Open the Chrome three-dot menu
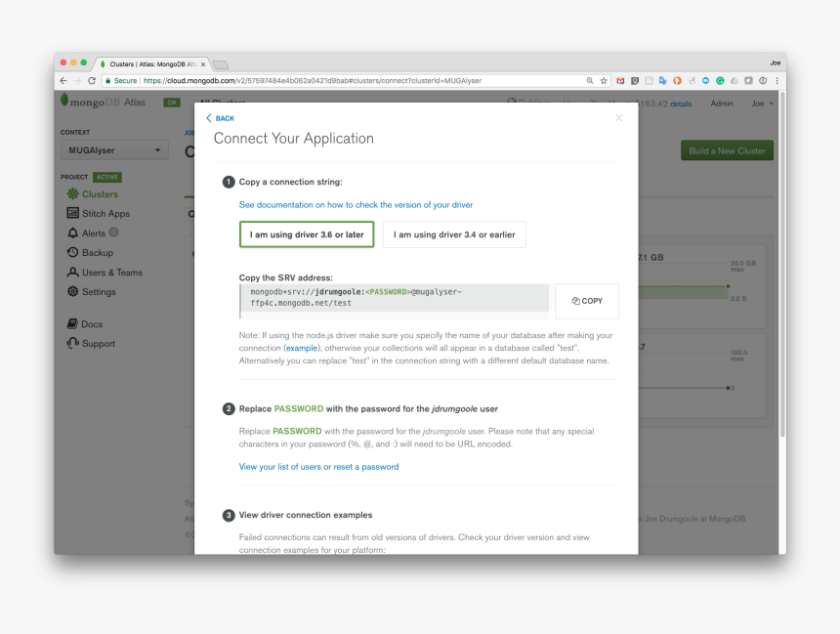This screenshot has height=634, width=840. point(777,81)
